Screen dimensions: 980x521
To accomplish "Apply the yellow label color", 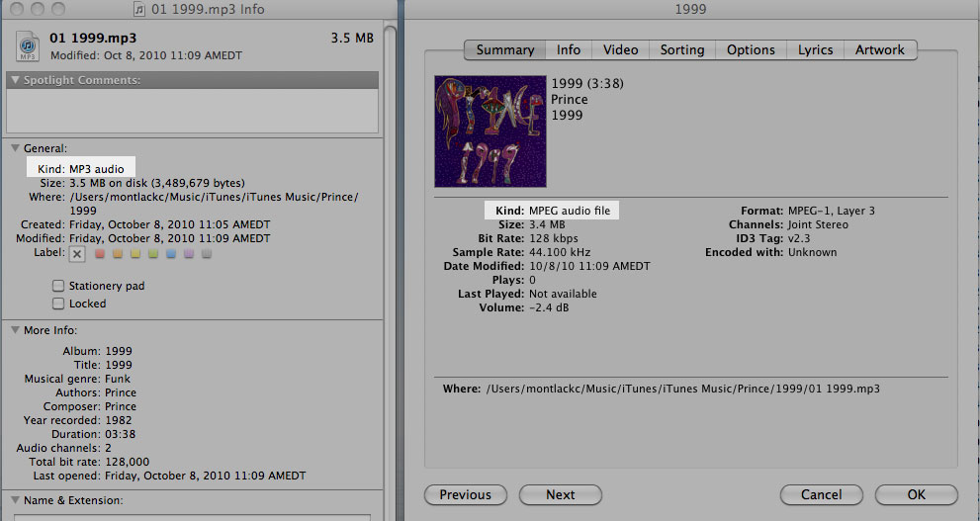I will [x=135, y=254].
